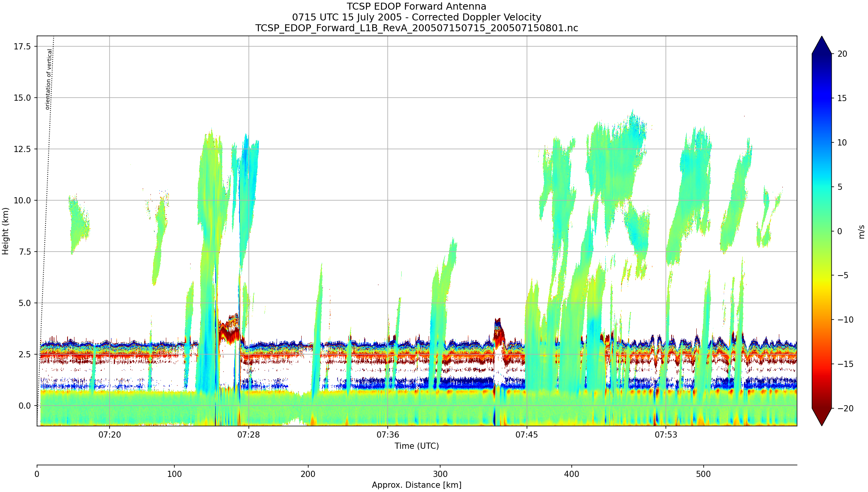Click the 10.0 height tick label

[22, 201]
